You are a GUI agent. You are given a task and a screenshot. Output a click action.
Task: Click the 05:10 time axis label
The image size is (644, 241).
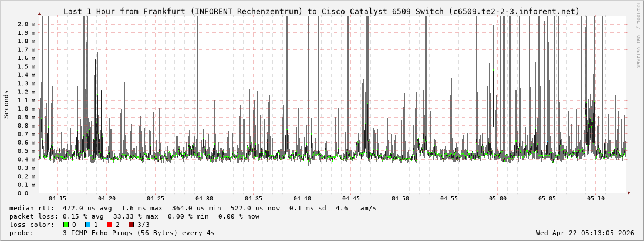click(595, 199)
